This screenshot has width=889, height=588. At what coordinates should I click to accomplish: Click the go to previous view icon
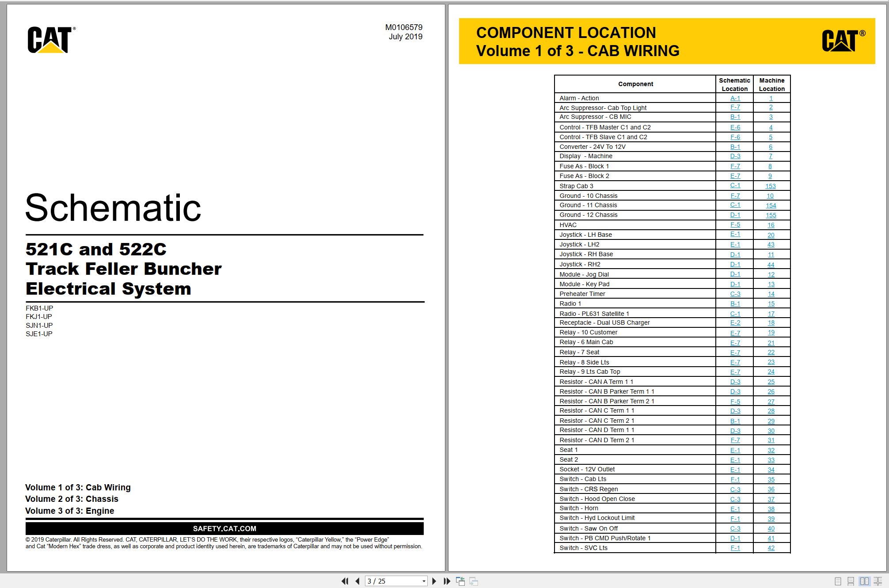(x=460, y=581)
